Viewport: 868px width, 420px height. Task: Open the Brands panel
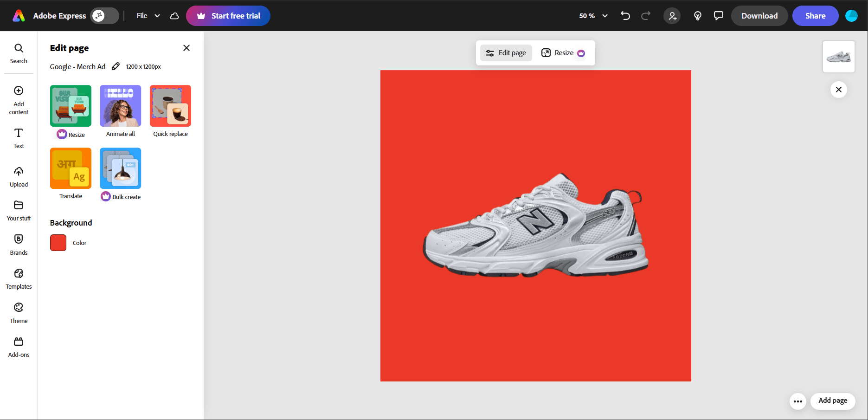click(19, 245)
